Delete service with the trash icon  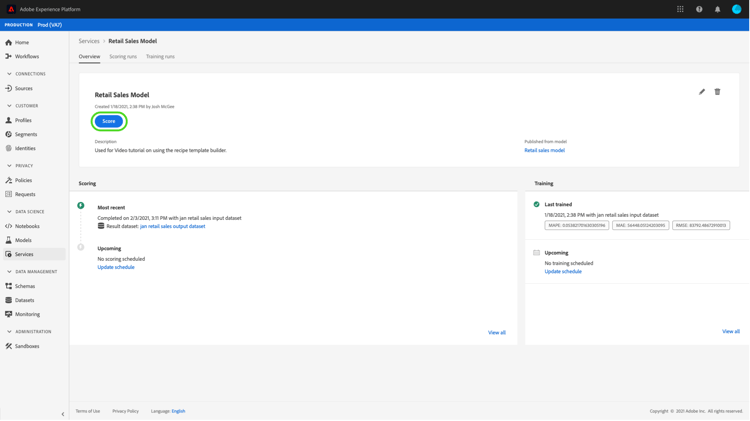717,92
